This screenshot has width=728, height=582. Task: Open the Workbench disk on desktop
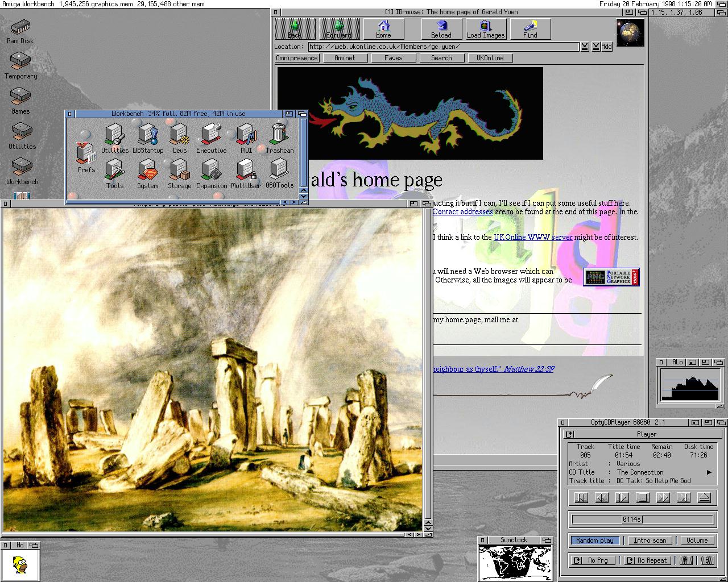tap(22, 172)
